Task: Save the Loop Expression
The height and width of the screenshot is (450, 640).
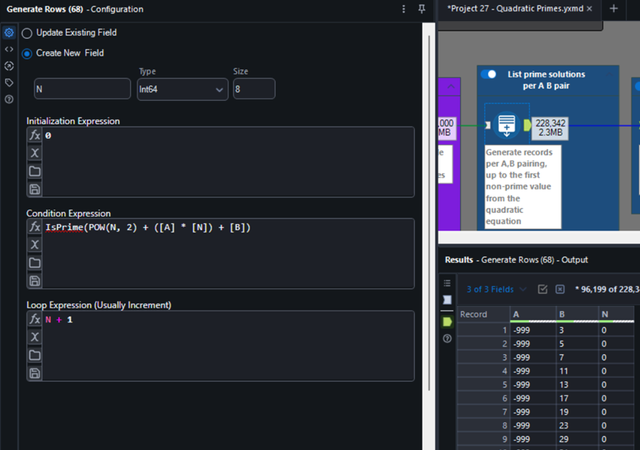Action: (x=35, y=373)
